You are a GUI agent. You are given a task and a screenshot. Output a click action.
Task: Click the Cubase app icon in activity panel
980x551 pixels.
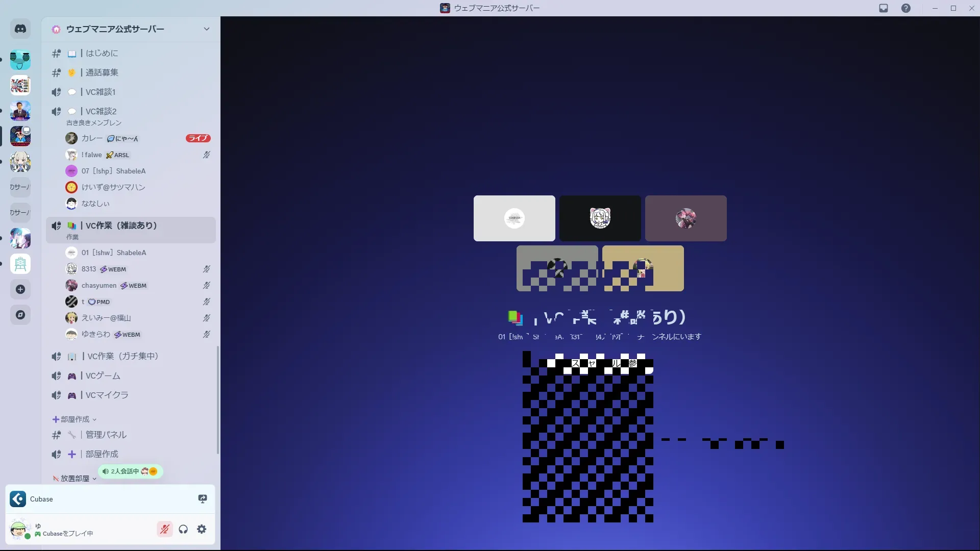coord(18,499)
